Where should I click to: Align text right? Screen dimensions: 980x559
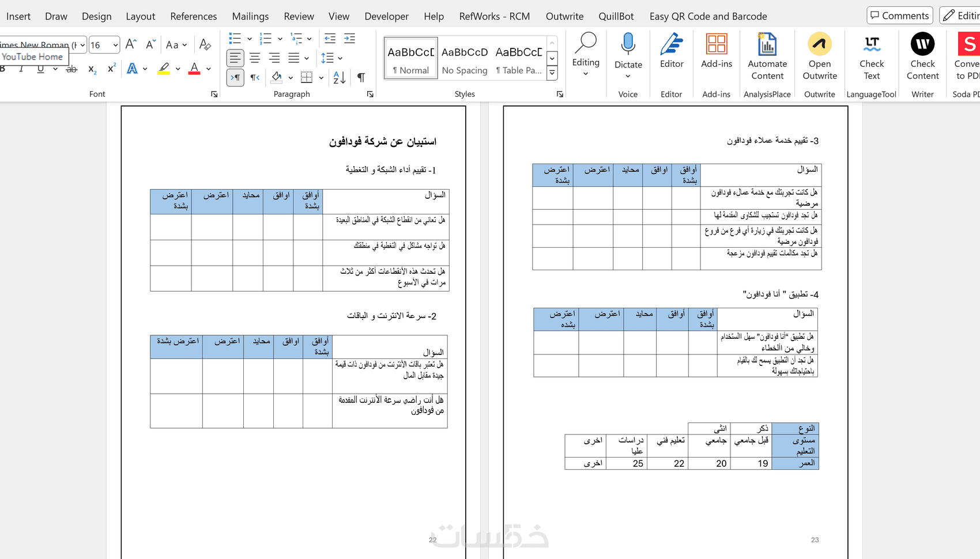[274, 58]
